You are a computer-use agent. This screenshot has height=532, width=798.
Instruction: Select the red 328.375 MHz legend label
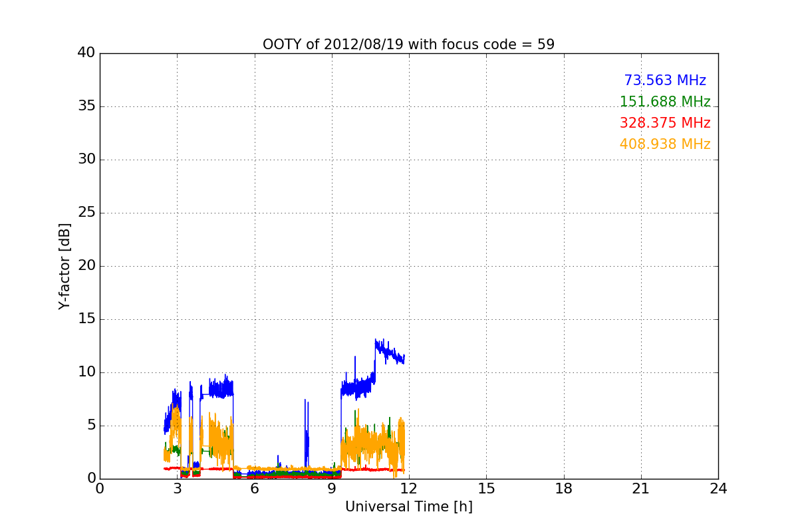(665, 123)
